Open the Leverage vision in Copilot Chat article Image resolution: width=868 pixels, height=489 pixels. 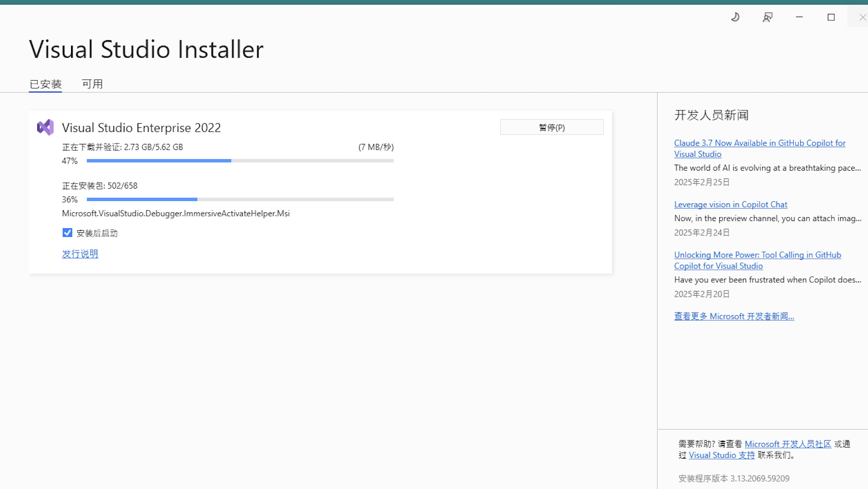click(730, 204)
